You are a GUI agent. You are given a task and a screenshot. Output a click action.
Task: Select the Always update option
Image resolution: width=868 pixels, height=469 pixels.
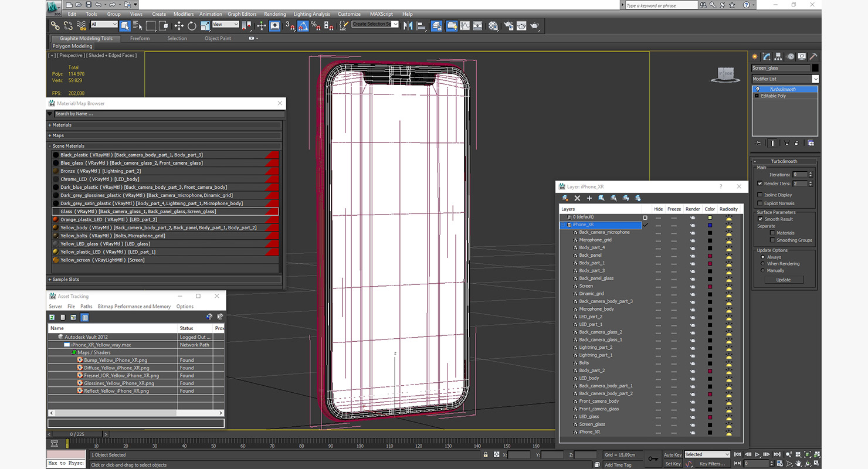(x=762, y=257)
